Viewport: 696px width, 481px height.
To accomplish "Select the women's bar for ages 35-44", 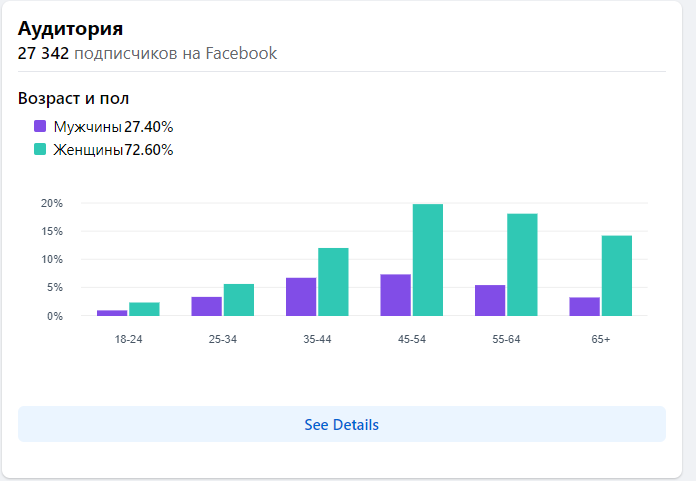I will click(333, 281).
